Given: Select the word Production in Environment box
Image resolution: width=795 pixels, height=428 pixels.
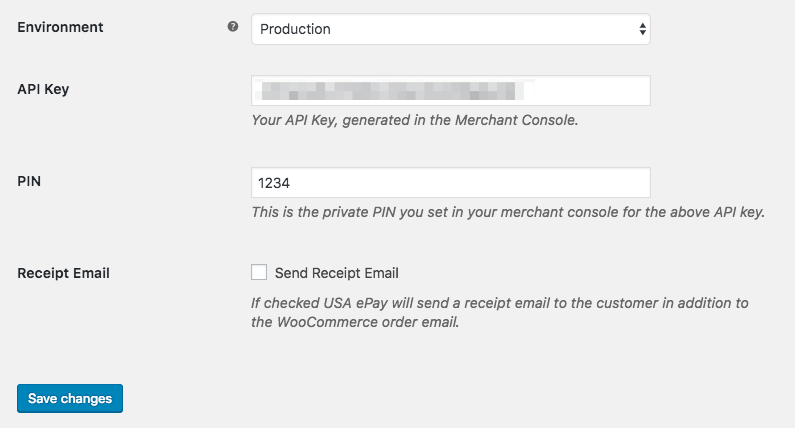Looking at the screenshot, I should click(295, 29).
